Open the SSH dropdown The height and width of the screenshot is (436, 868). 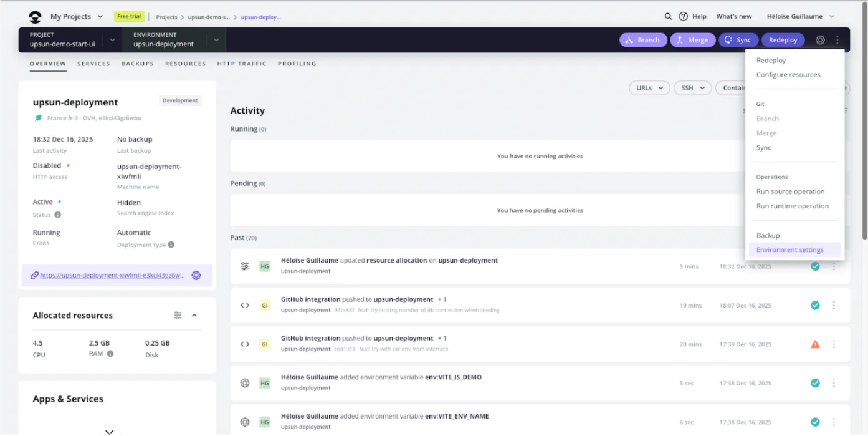(x=693, y=88)
